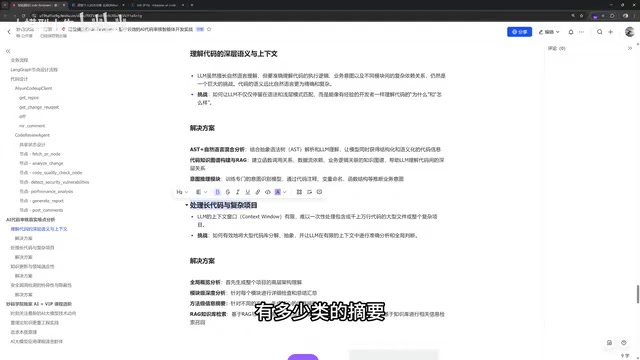Screen dimensions: 640x360
Task: Open the notifications bell
Action: [571, 32]
